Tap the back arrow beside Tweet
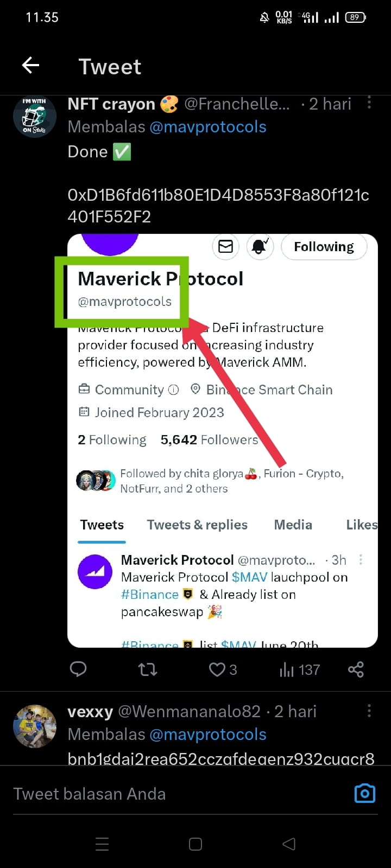Screen dimensions: 391x868 (x=31, y=66)
